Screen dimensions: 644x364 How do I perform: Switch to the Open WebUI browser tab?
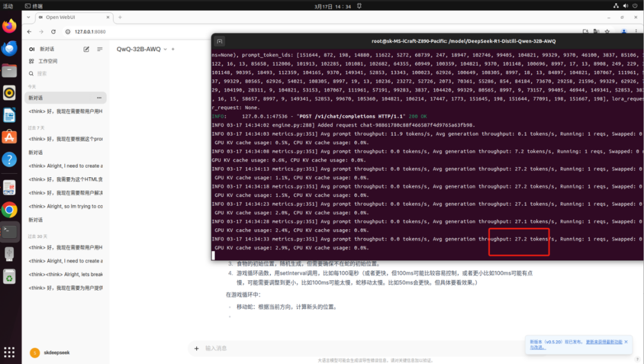coord(72,17)
